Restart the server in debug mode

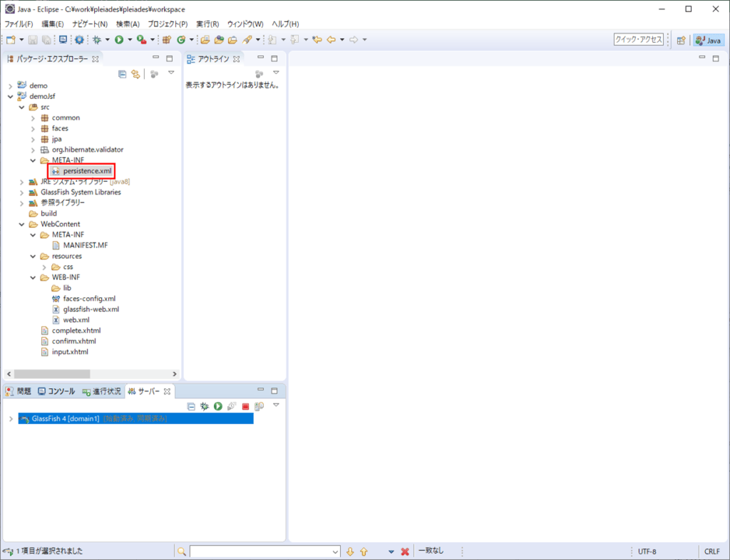tap(205, 406)
